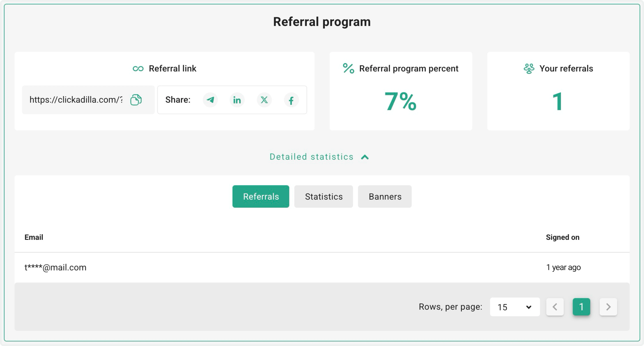The image size is (644, 346).
Task: Share referral link on Telegram
Action: click(210, 100)
